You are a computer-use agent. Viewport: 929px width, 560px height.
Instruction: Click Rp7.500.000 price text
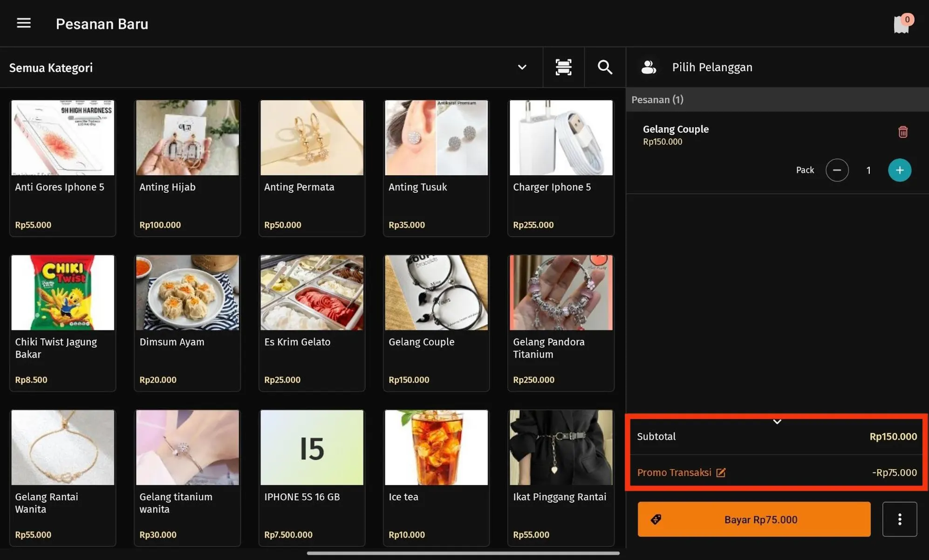click(x=288, y=534)
